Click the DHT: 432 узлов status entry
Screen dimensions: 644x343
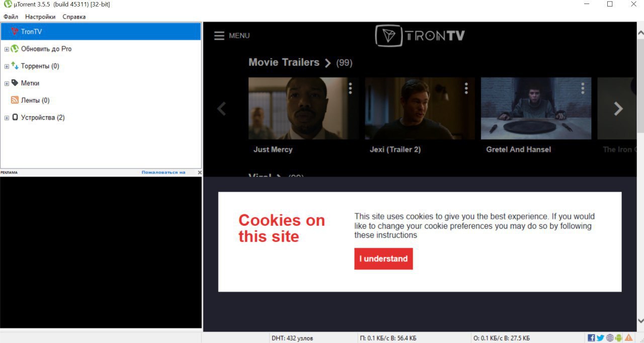tap(292, 338)
